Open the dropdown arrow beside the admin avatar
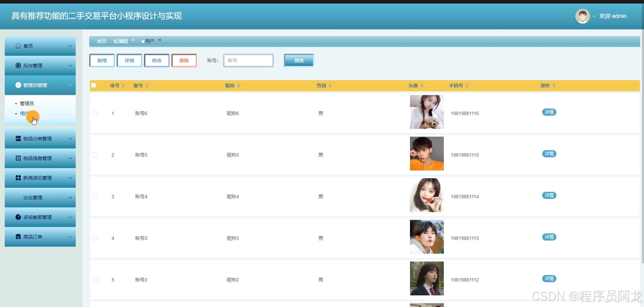The width and height of the screenshot is (644, 307). point(594,16)
